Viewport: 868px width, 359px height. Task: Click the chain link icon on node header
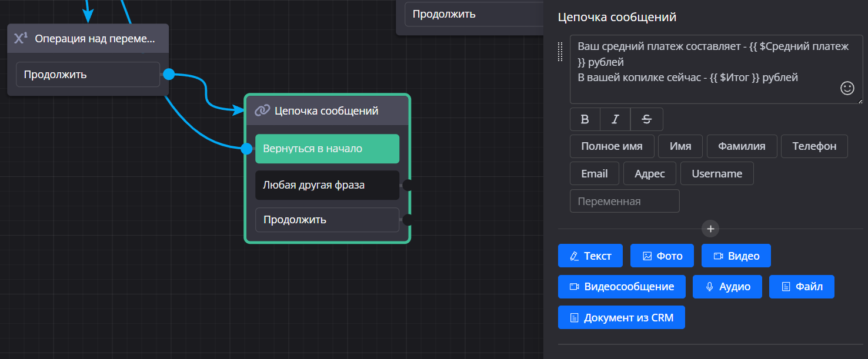coord(262,110)
